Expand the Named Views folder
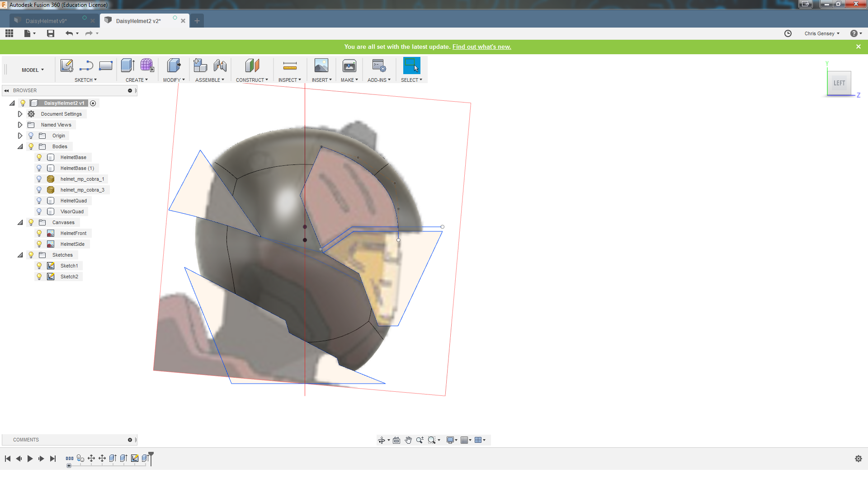 [20, 125]
